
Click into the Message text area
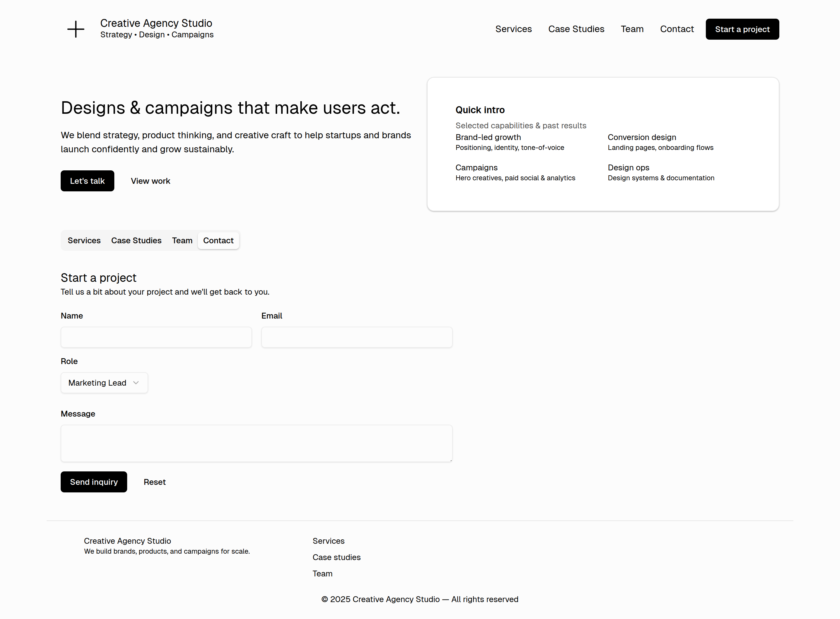tap(256, 443)
